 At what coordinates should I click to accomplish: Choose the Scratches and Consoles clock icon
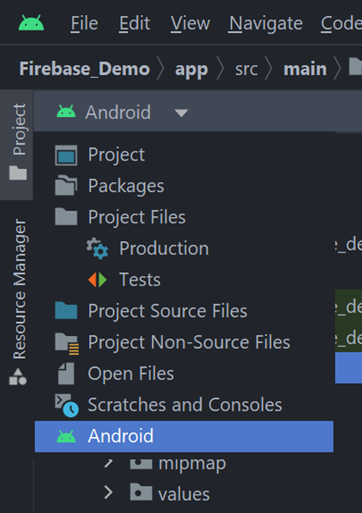click(67, 405)
